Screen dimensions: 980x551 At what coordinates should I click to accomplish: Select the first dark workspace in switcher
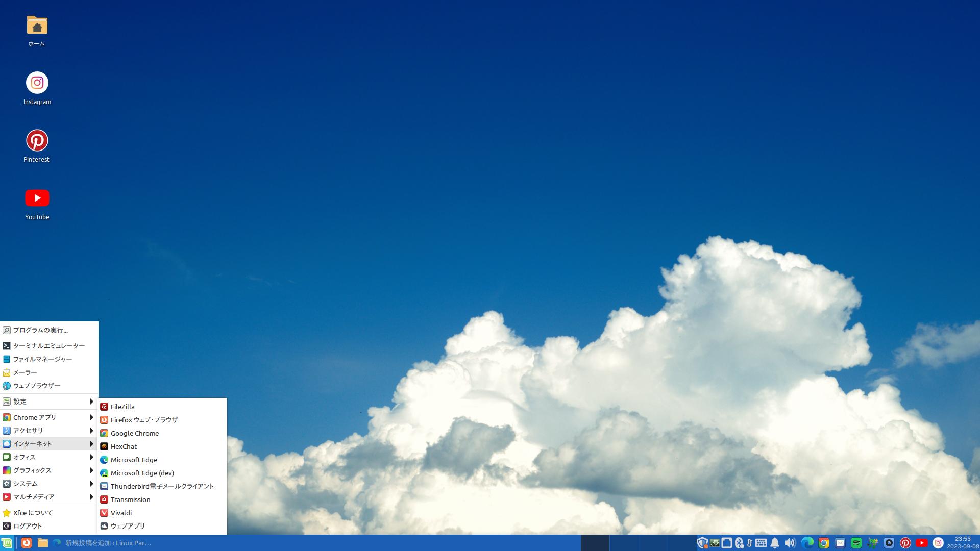coord(595,543)
